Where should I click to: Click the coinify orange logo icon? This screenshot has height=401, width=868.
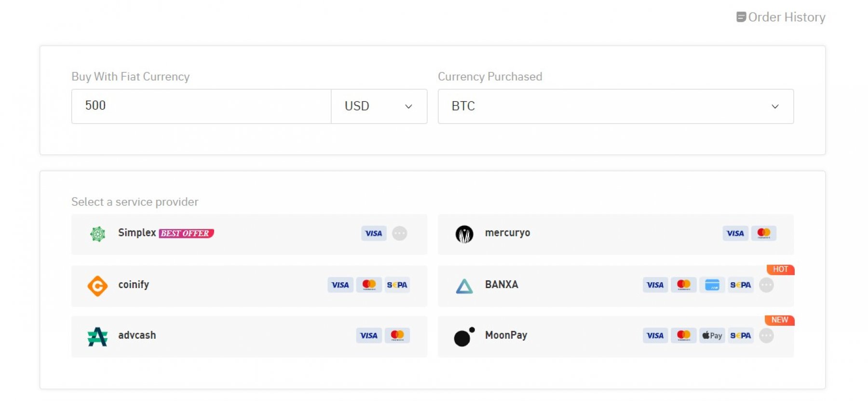97,286
